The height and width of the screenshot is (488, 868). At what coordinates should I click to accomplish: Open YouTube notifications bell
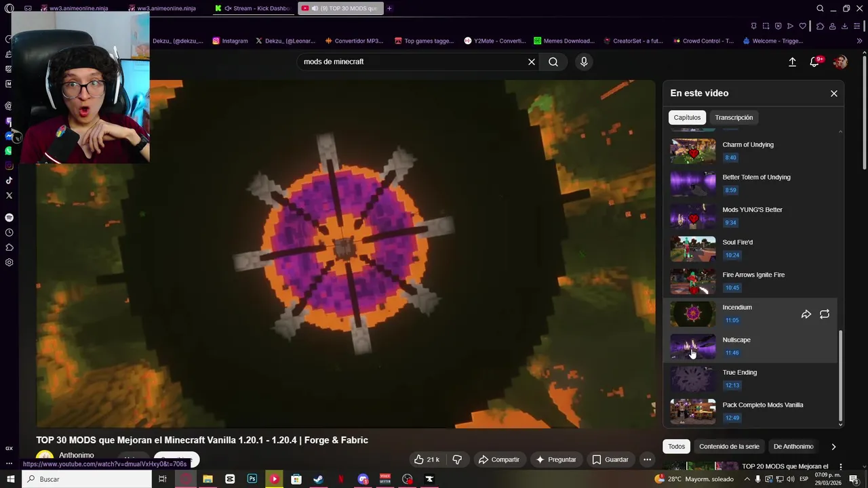[814, 62]
